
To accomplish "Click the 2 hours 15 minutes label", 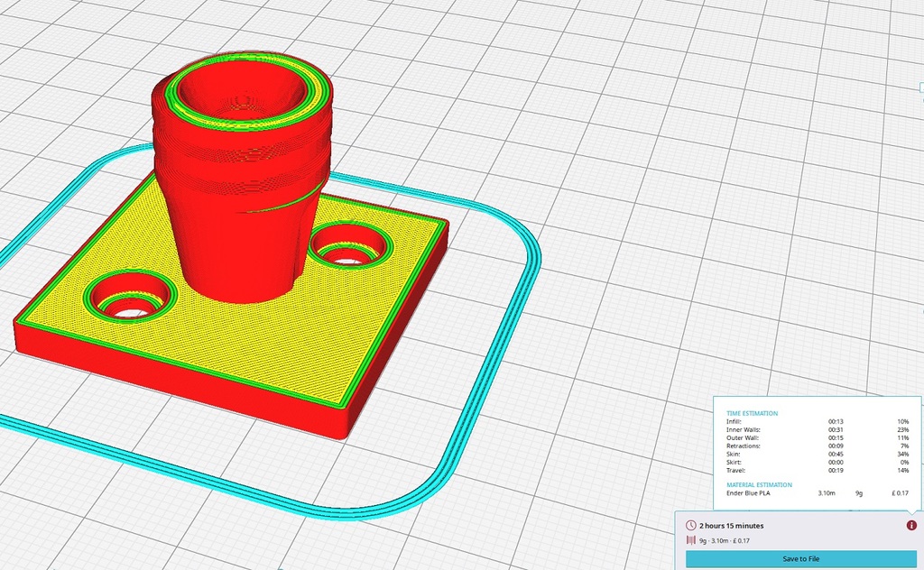I will pyautogui.click(x=733, y=525).
